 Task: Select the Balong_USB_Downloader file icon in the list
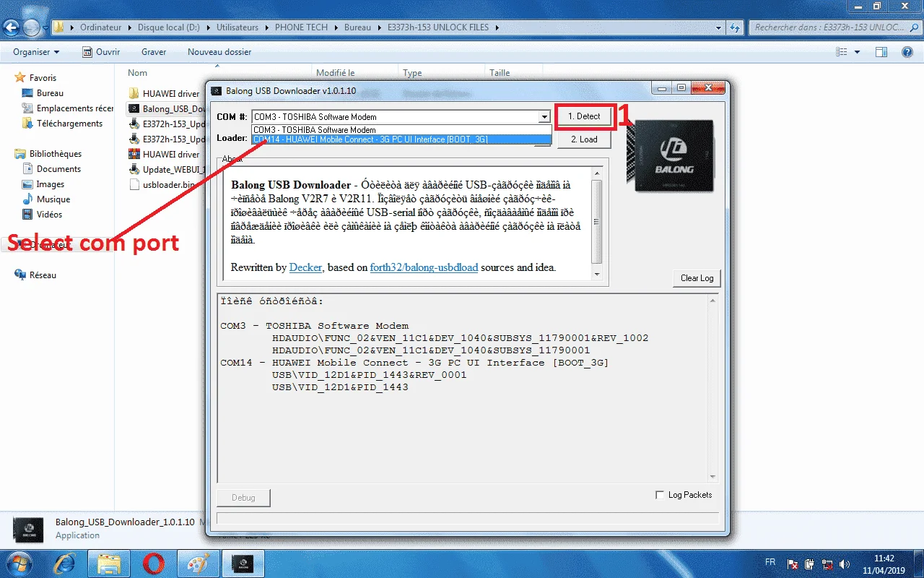coord(134,108)
